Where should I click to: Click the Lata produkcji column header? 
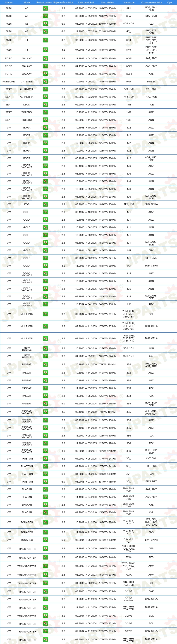tap(86, 2)
